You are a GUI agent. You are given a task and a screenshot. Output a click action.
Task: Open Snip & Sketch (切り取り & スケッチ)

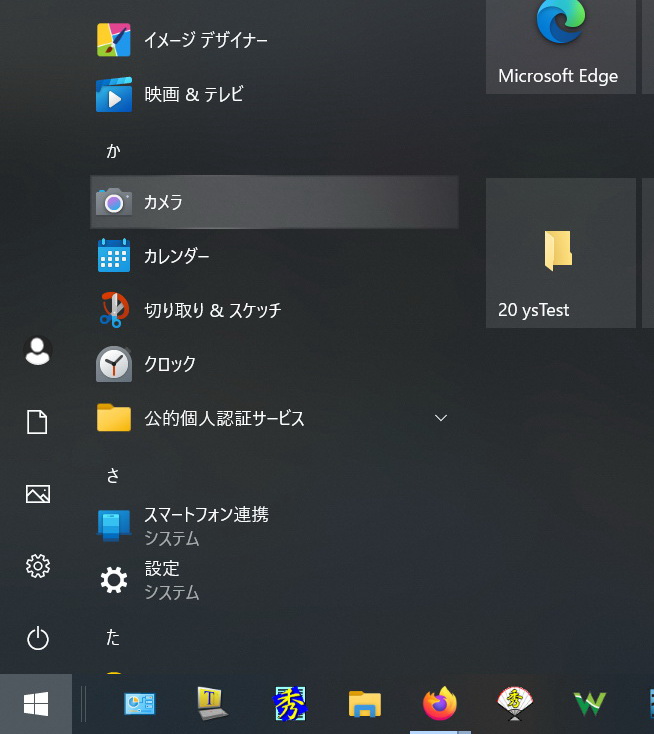tap(273, 310)
